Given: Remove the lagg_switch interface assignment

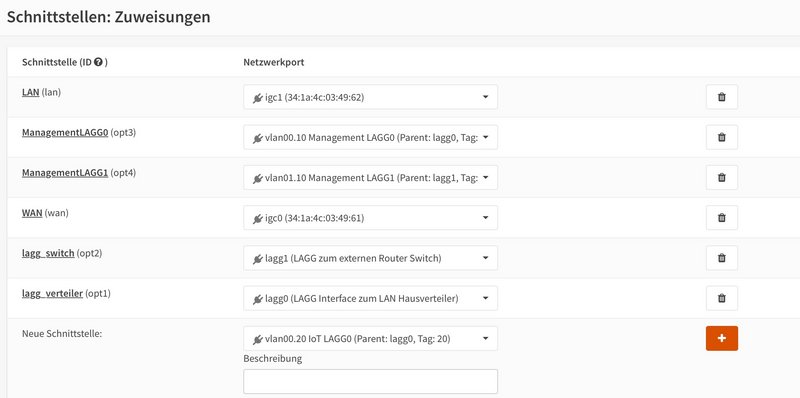Looking at the screenshot, I should pos(721,258).
